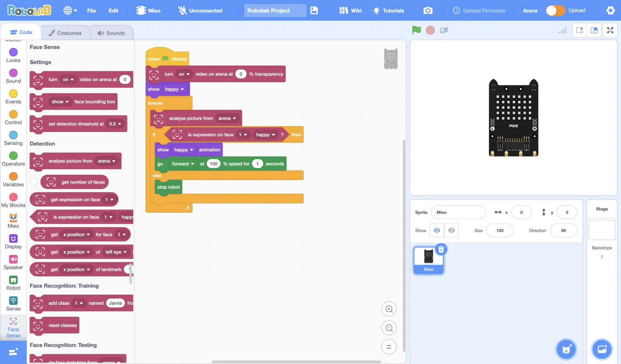621x364 pixels.
Task: Hide the sprite with crossed eye icon
Action: (451, 231)
